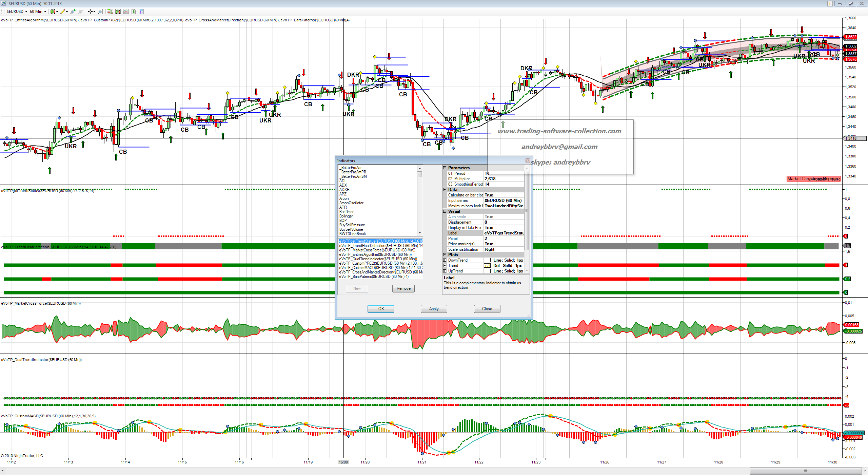Click the zoom in magnifier icon
Viewport: 868px width, 475px height.
click(x=73, y=12)
